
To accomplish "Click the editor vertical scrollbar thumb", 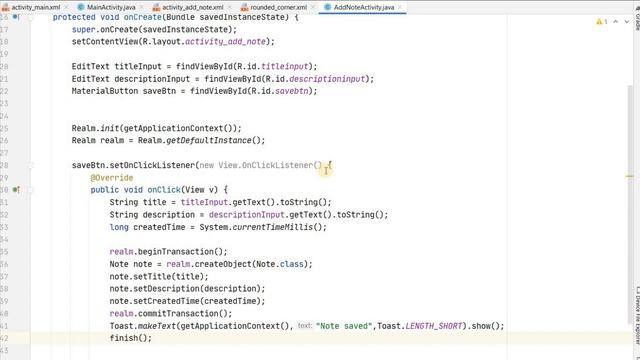I will click(x=631, y=204).
